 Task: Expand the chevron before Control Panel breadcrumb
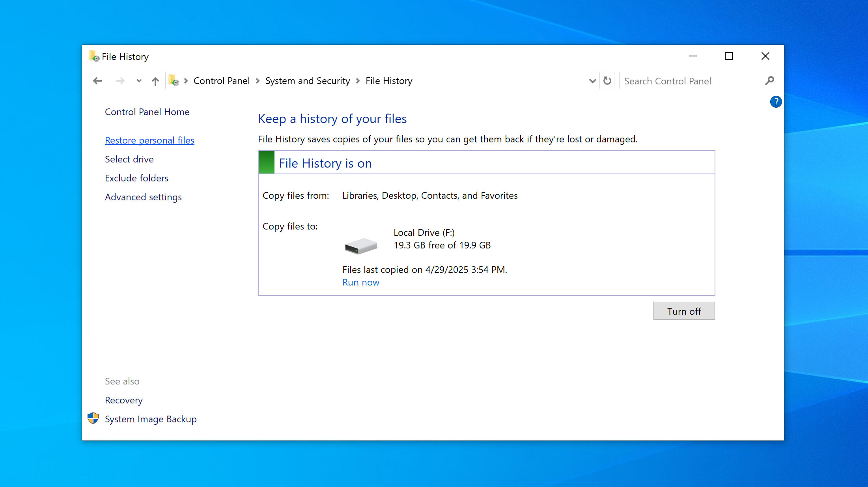point(186,81)
